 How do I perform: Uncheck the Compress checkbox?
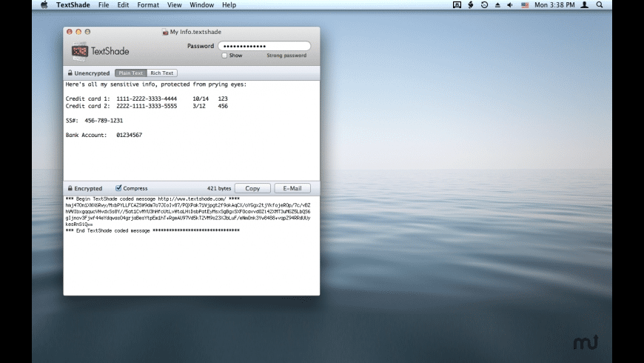(118, 188)
